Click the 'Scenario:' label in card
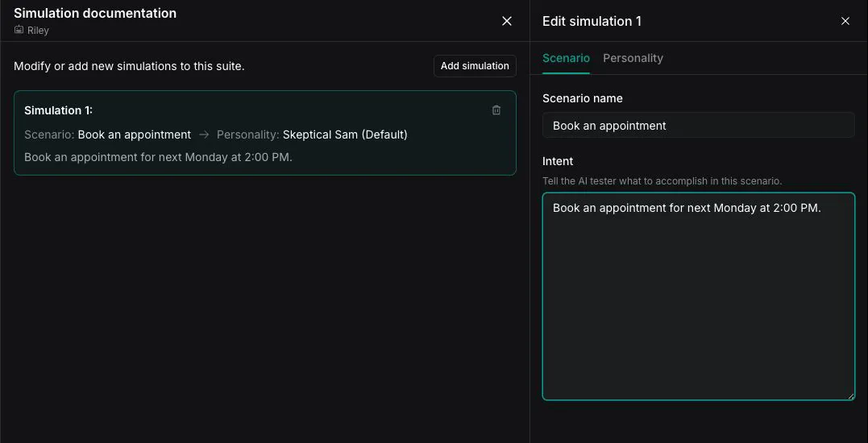Screen dimensions: 868x443 click(x=49, y=135)
